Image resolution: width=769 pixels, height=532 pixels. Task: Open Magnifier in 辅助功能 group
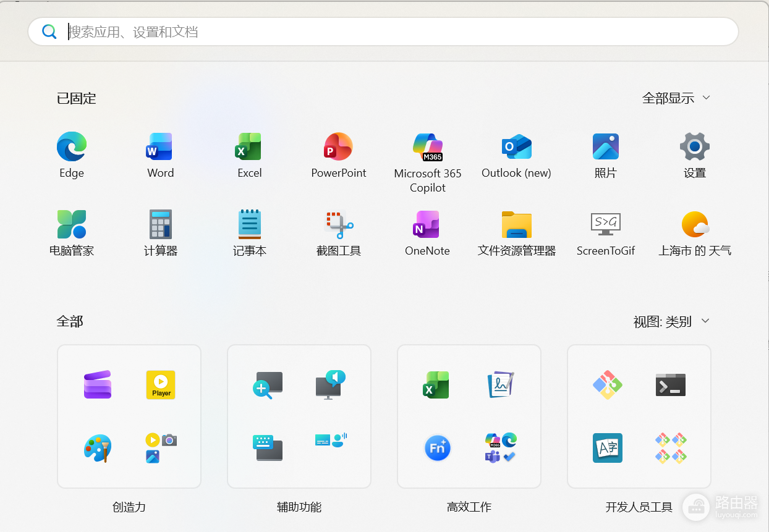pyautogui.click(x=268, y=385)
